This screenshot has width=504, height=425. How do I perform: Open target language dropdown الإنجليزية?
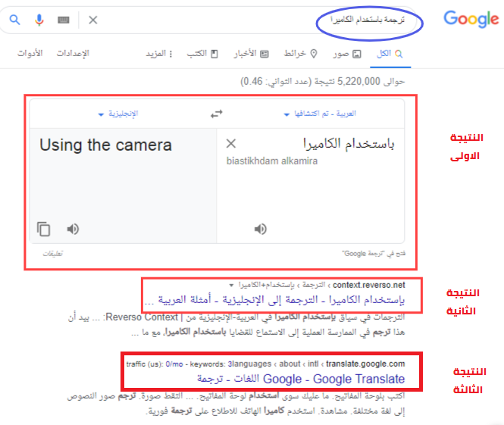pyautogui.click(x=118, y=114)
